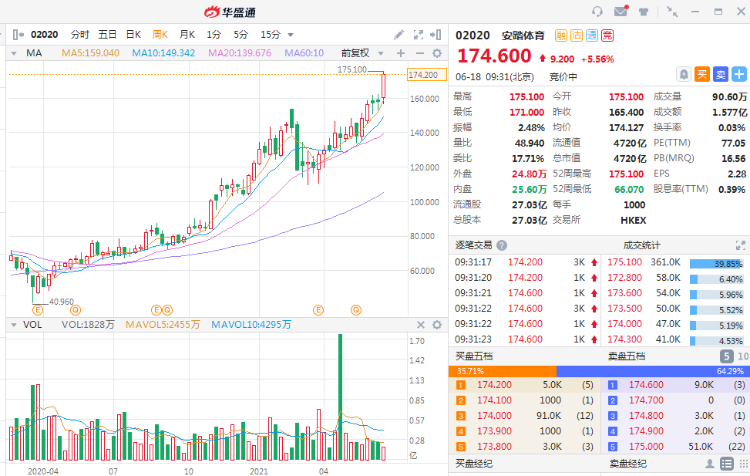Click the MA10:149.342 indicator label
Viewport: 750px width, 476px height.
pyautogui.click(x=164, y=53)
